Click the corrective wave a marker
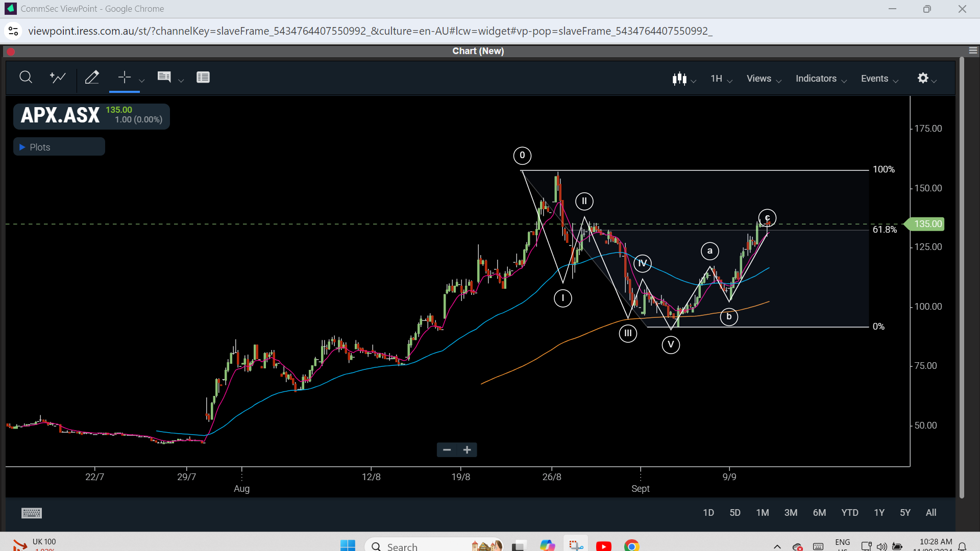Image resolution: width=980 pixels, height=551 pixels. (710, 251)
